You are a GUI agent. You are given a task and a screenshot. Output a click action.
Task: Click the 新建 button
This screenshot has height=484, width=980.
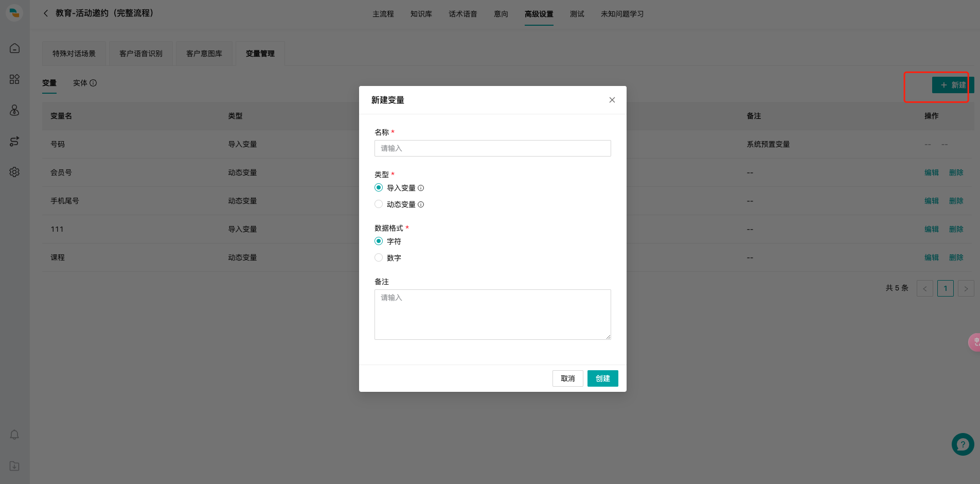click(x=953, y=85)
